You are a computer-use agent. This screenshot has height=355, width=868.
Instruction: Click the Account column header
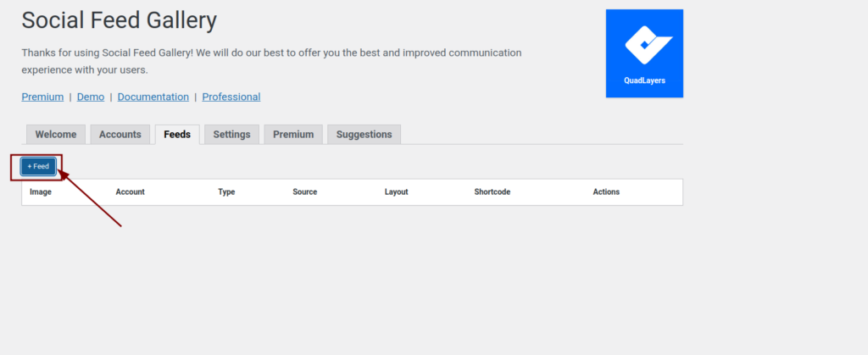[131, 192]
